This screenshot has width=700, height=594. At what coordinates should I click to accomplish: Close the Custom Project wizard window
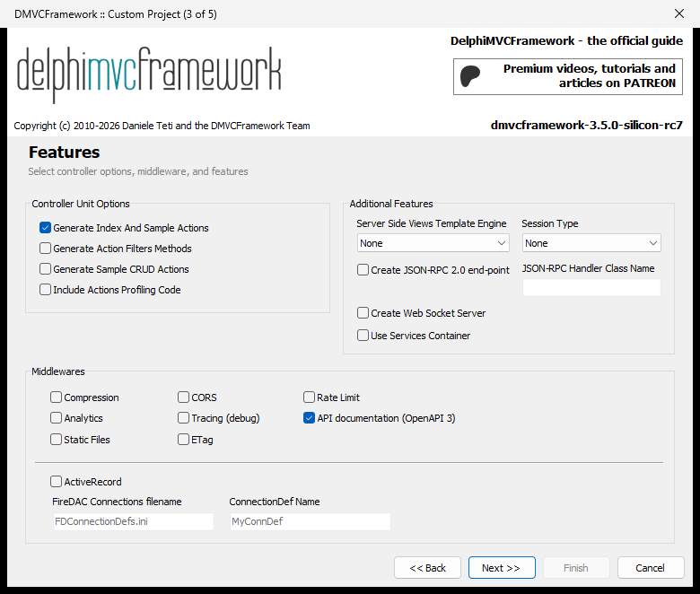[679, 13]
